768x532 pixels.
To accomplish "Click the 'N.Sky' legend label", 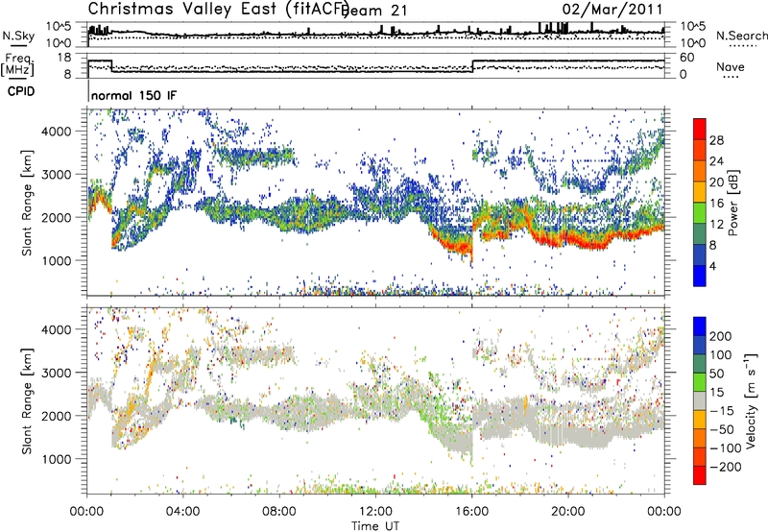I will [18, 36].
